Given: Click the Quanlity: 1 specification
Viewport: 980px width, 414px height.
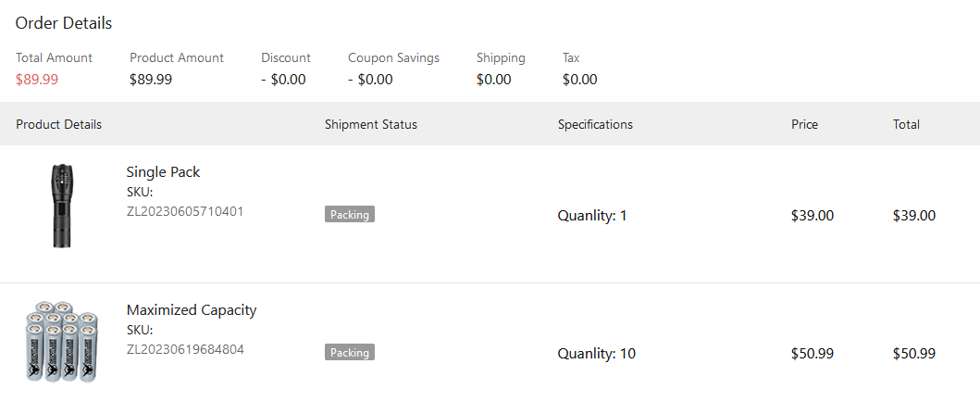Looking at the screenshot, I should [592, 216].
